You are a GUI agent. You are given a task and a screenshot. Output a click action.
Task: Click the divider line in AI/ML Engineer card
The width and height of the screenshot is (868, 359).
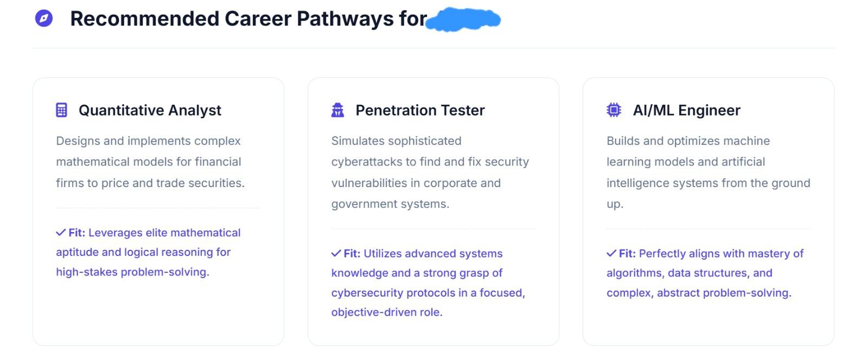tap(709, 229)
